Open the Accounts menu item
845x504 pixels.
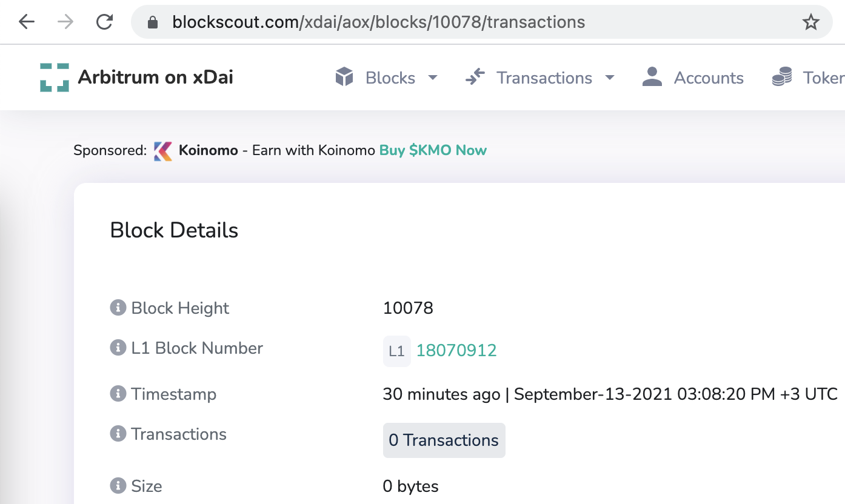pyautogui.click(x=708, y=77)
